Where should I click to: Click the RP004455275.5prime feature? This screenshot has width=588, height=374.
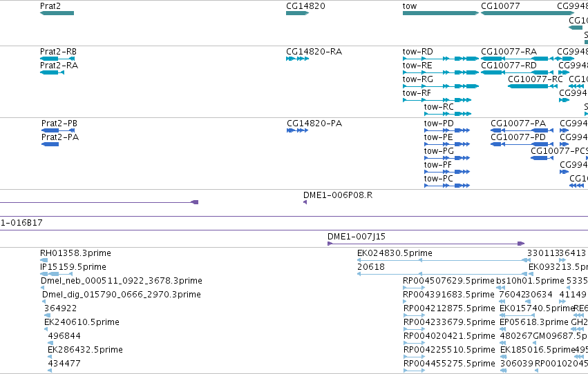pyautogui.click(x=415, y=371)
